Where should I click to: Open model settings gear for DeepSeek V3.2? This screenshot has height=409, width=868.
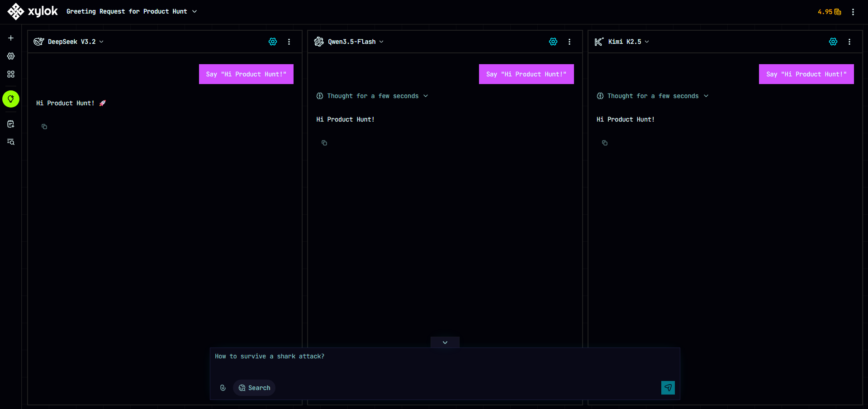(x=272, y=42)
